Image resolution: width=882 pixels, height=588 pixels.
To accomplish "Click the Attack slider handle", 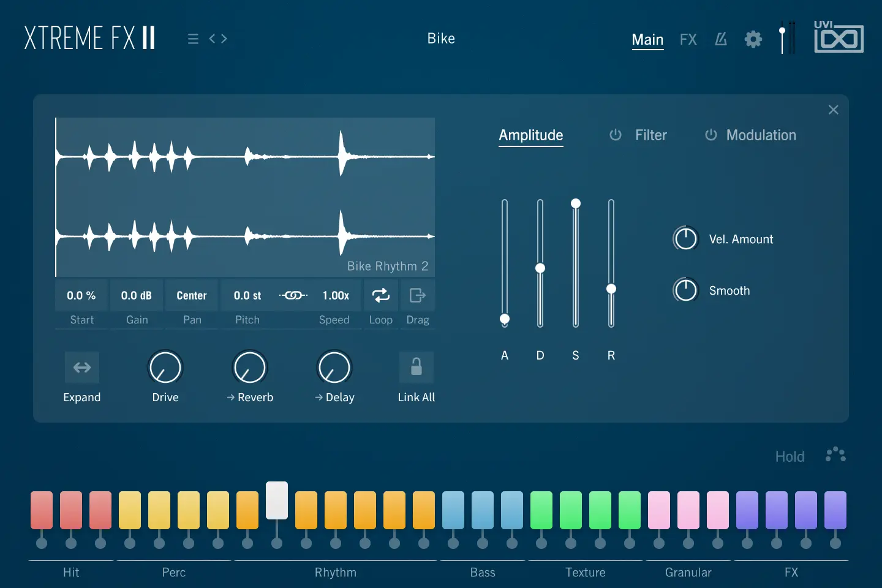I will [505, 318].
